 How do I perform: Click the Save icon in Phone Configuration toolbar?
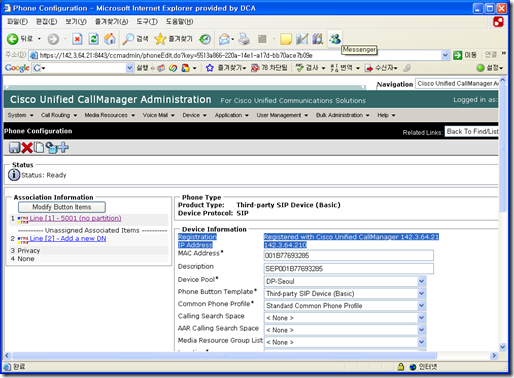pos(14,147)
